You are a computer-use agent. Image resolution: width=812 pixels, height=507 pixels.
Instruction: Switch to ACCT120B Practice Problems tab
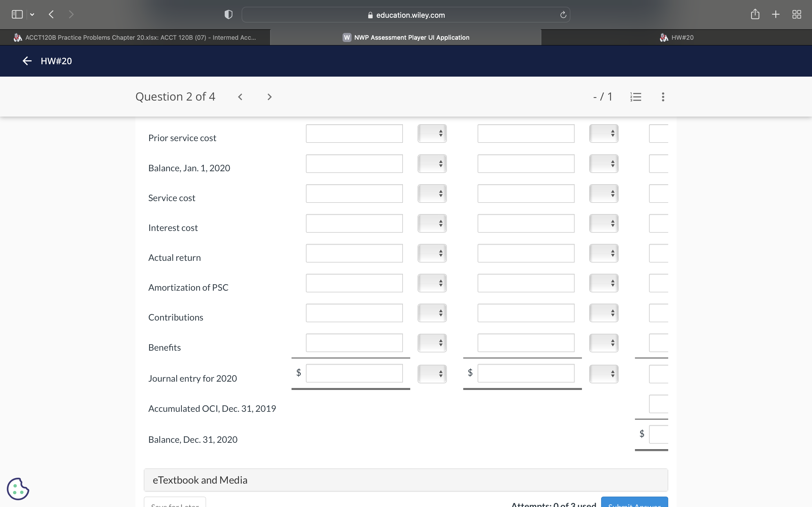[135, 37]
